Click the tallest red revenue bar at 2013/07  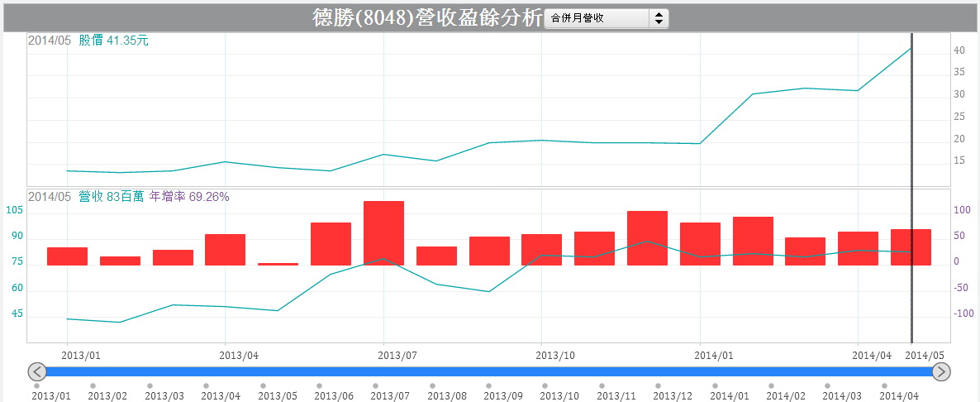383,233
